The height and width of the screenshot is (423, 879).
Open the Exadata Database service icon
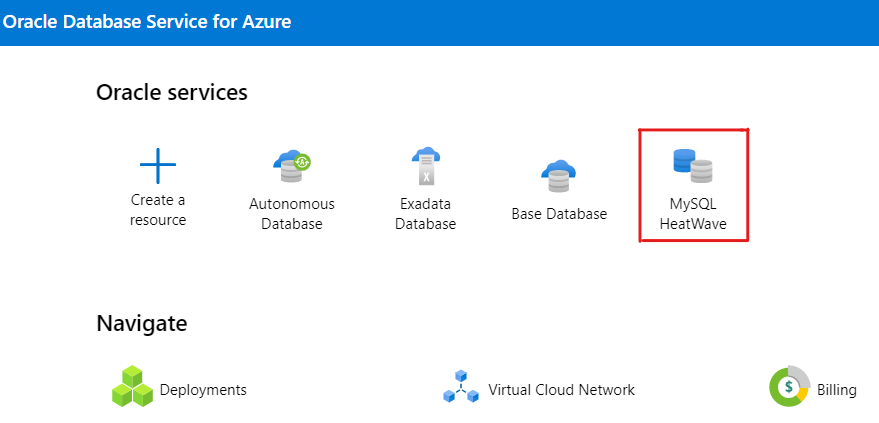click(425, 166)
